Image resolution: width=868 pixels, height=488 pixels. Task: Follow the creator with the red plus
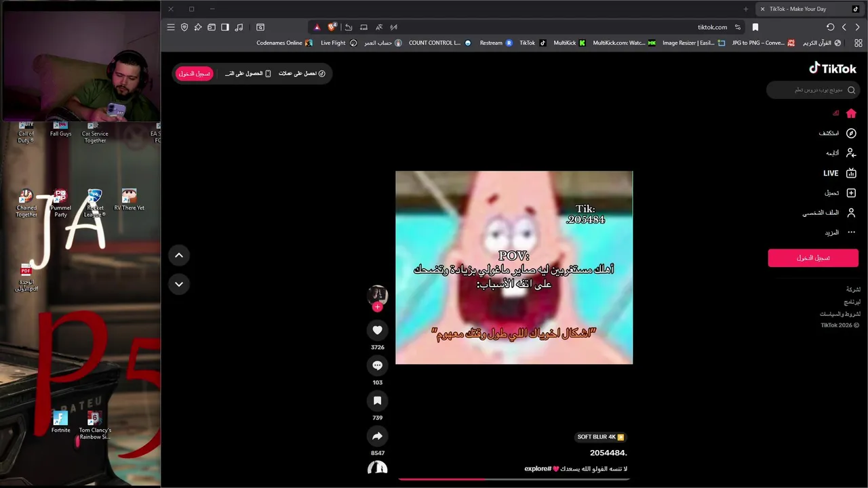(x=378, y=307)
